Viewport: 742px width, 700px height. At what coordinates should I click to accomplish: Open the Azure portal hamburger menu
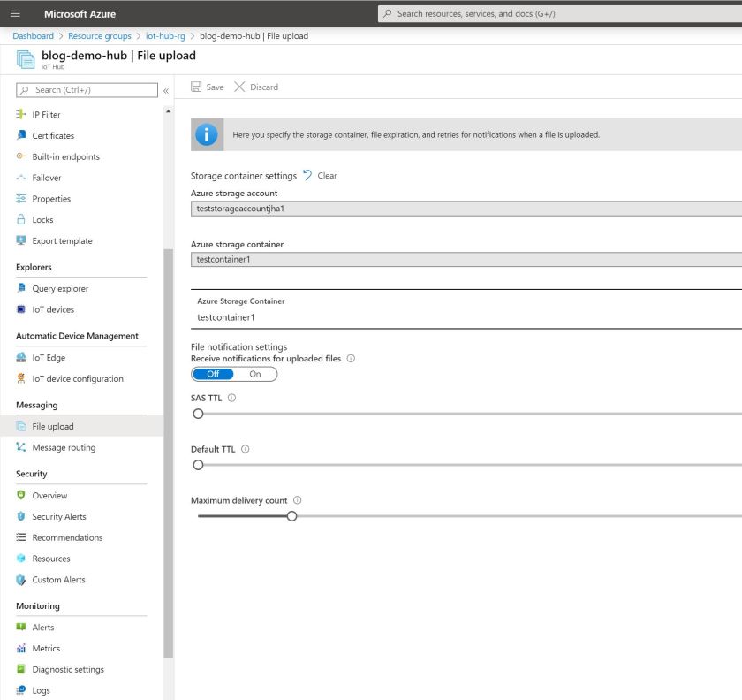click(x=16, y=13)
